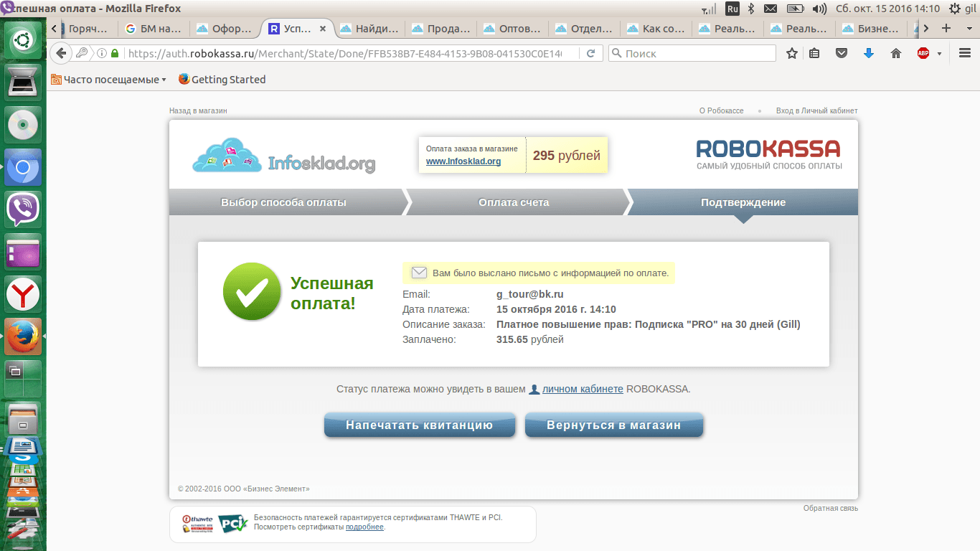Close the active Robokassa tab
Screen dimensions: 980x551
(323, 29)
